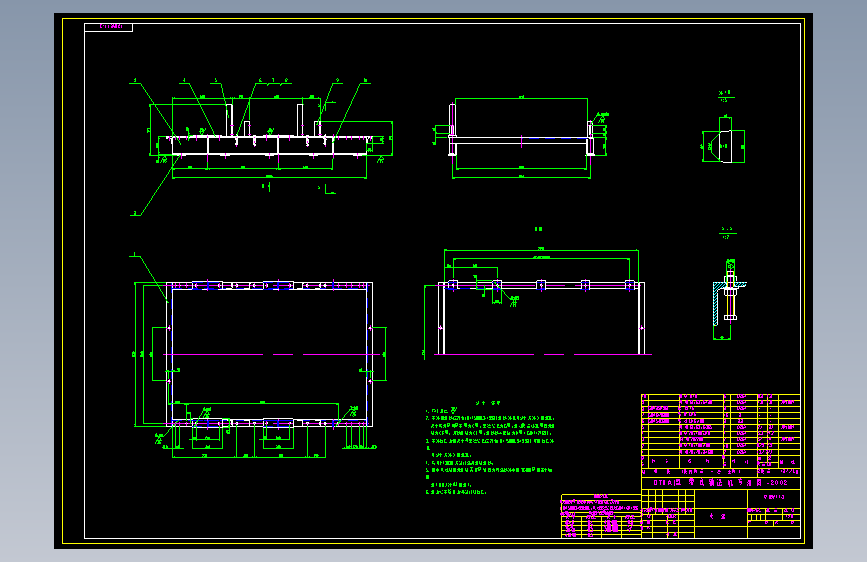Select balloon callout number 3 leader label
Image resolution: width=867 pixels, height=562 pixels.
[x=134, y=81]
